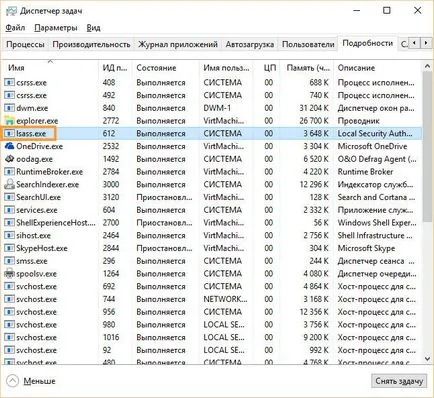Click the services.exe process icon
Image resolution: width=434 pixels, height=398 pixels.
(x=9, y=210)
